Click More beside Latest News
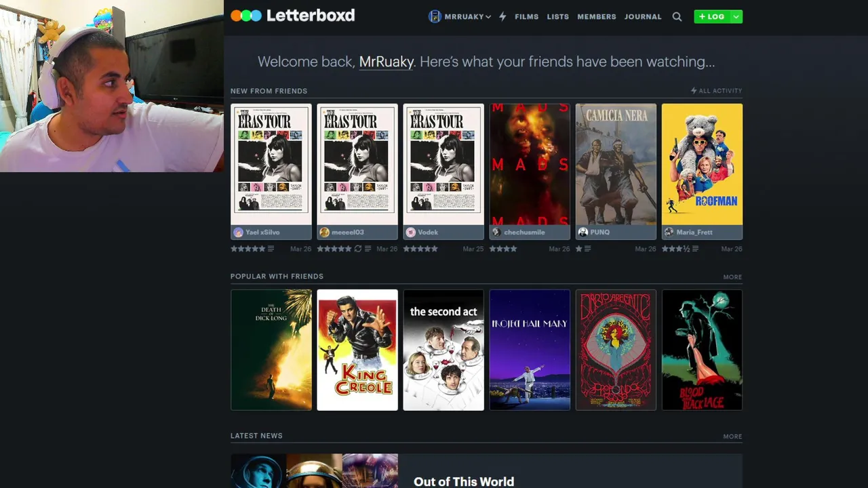 732,436
